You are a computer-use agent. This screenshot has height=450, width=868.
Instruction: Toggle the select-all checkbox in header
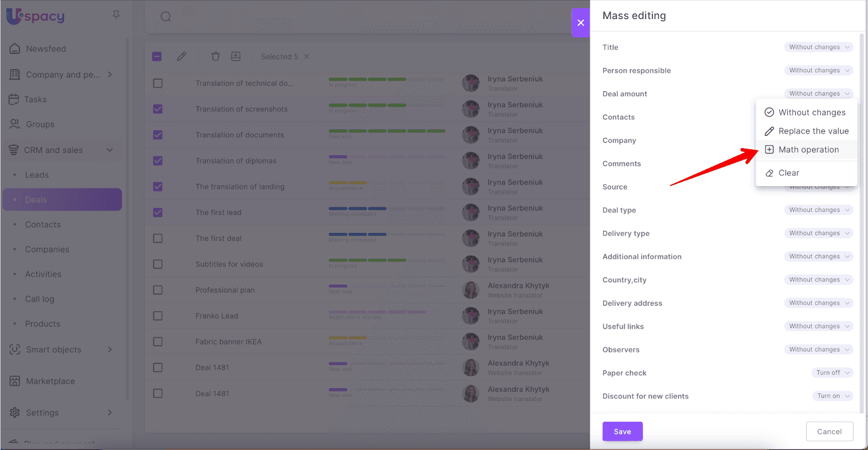157,56
